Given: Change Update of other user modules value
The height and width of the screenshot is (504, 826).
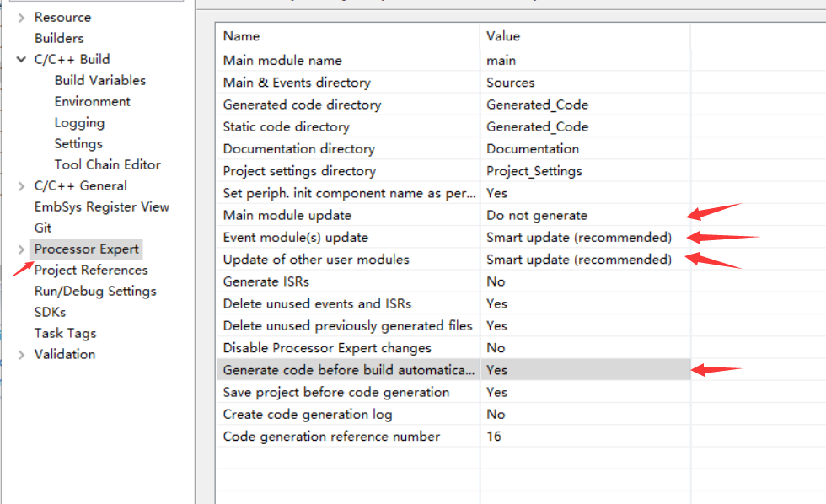Looking at the screenshot, I should pyautogui.click(x=579, y=259).
